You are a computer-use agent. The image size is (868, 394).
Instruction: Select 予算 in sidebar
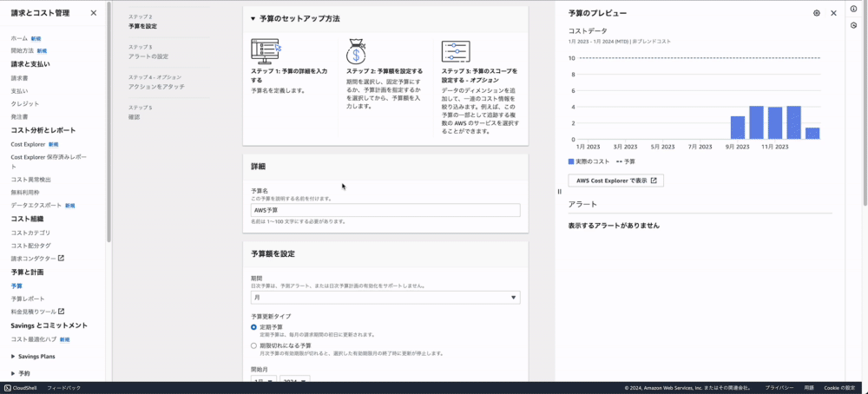pyautogui.click(x=16, y=286)
